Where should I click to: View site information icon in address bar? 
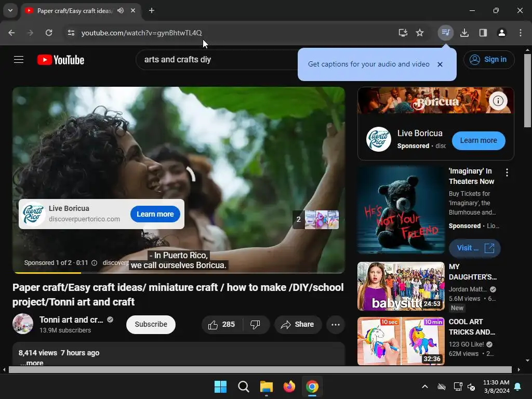point(71,33)
